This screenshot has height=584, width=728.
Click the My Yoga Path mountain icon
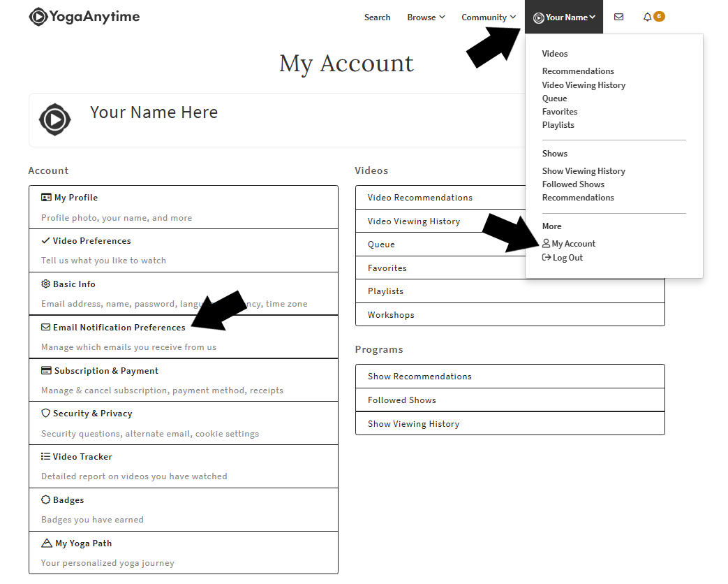point(47,543)
